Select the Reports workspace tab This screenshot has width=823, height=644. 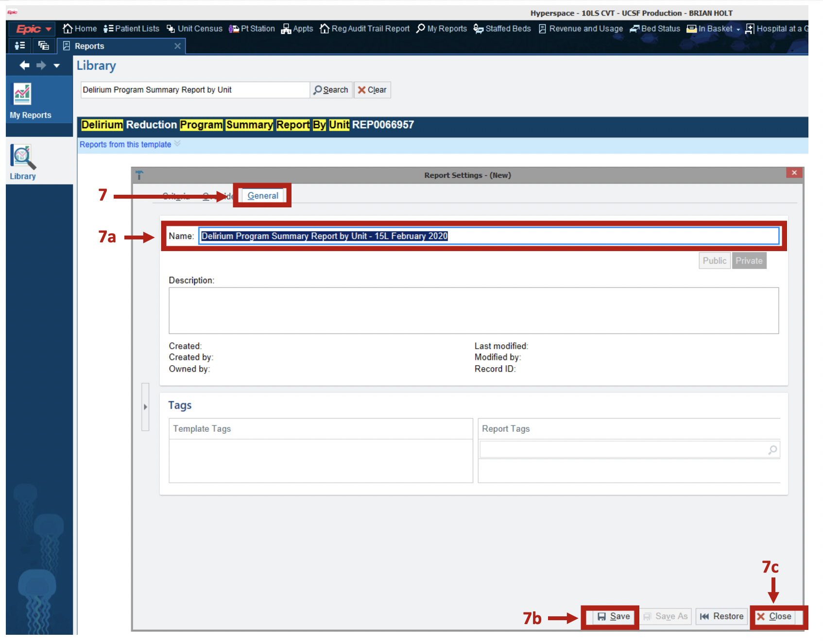pos(89,46)
